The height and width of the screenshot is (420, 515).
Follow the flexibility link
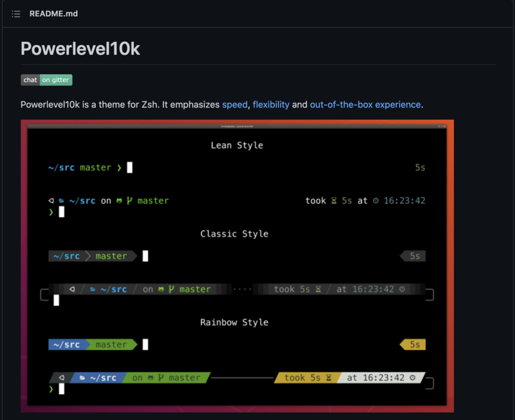pyautogui.click(x=271, y=104)
